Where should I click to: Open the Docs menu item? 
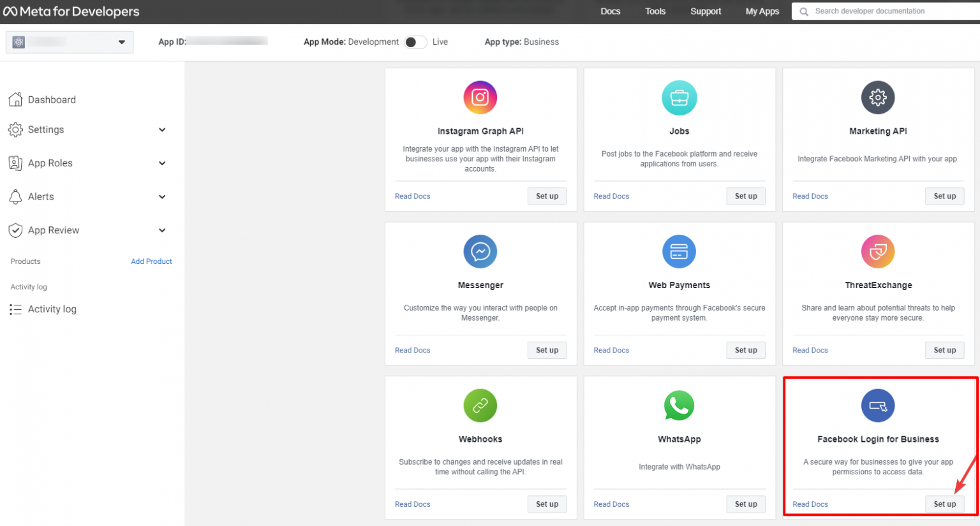(610, 11)
